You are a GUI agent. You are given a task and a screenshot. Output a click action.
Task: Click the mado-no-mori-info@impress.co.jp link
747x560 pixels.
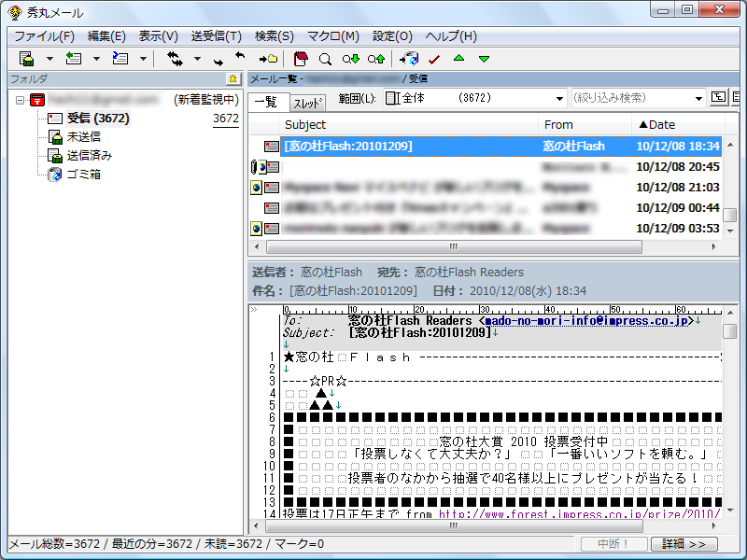586,320
